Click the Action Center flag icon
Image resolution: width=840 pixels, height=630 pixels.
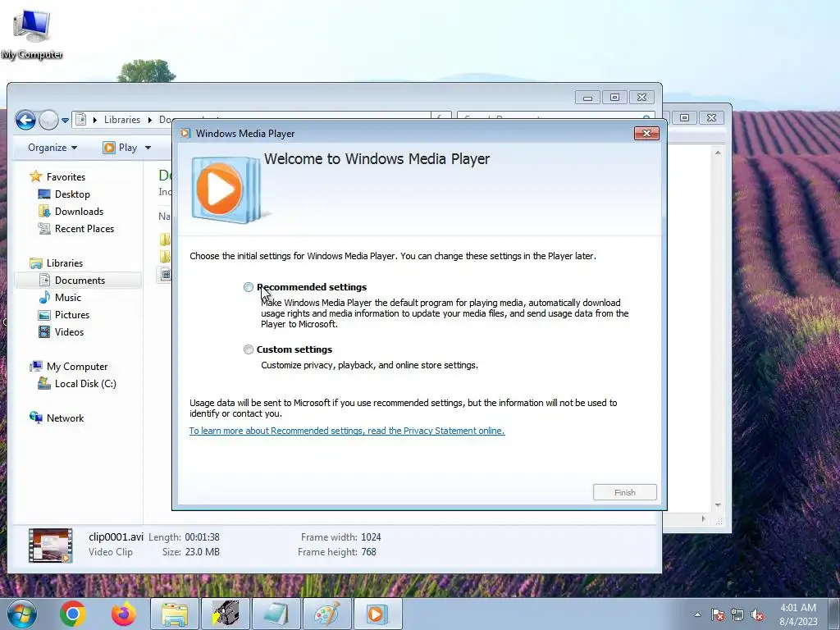(x=718, y=614)
